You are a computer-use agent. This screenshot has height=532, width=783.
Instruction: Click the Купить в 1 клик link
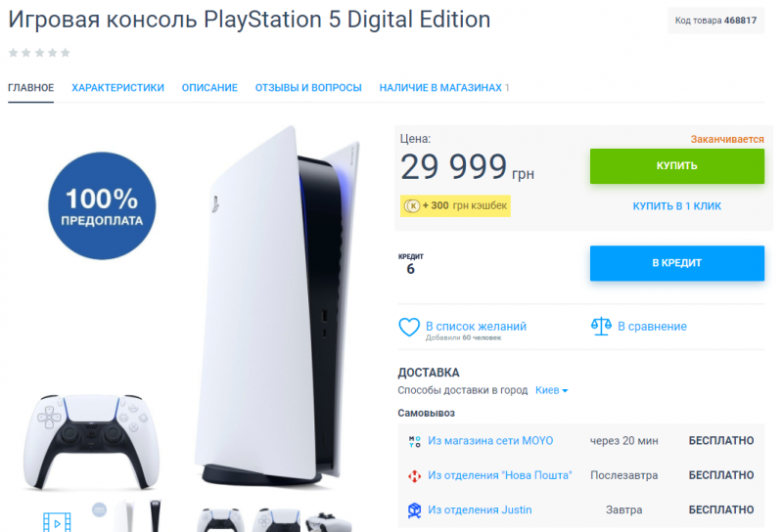pos(676,206)
